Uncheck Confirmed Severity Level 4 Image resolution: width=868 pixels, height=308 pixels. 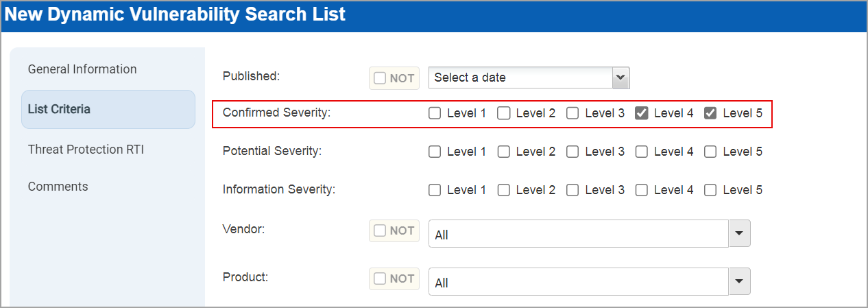point(642,114)
